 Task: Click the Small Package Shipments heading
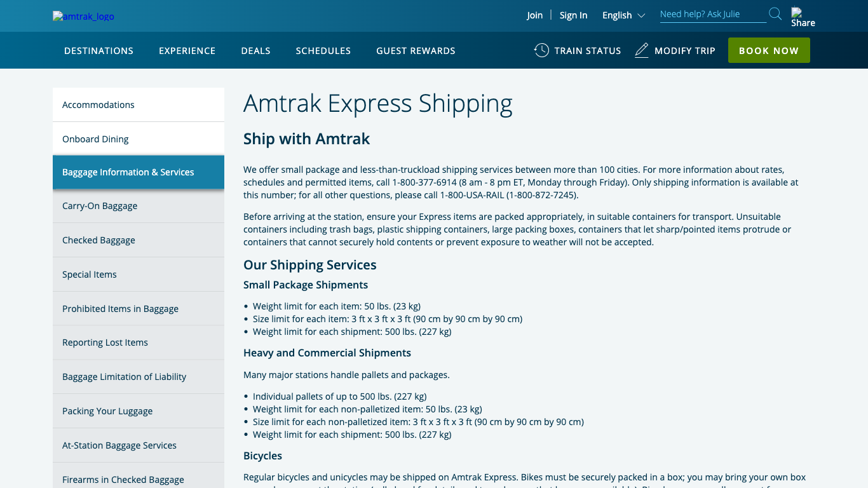[x=306, y=285]
